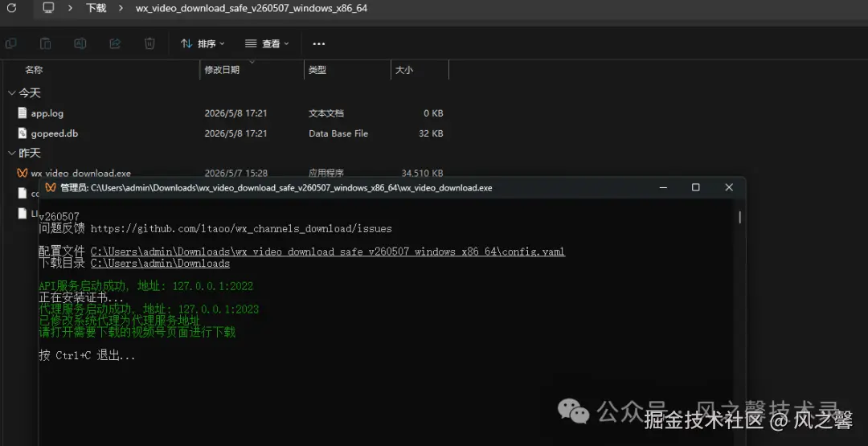This screenshot has height=446, width=868.
Task: Click the Data Base File type cell
Action: (x=338, y=133)
